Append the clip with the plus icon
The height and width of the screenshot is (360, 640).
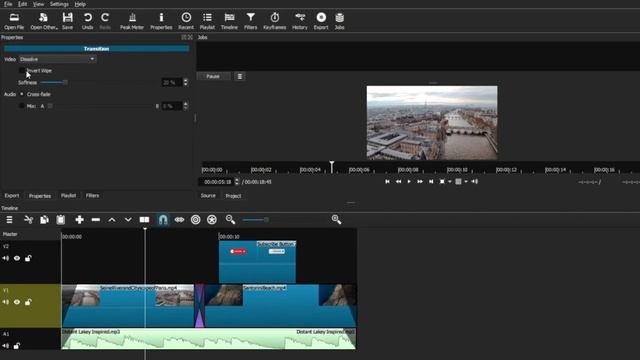click(x=79, y=220)
